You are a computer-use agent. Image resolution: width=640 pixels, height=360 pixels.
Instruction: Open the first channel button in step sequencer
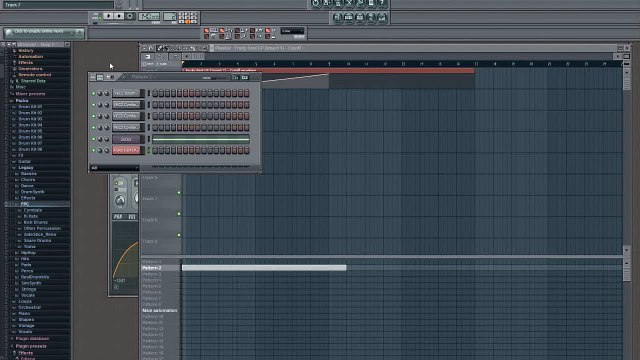click(127, 93)
